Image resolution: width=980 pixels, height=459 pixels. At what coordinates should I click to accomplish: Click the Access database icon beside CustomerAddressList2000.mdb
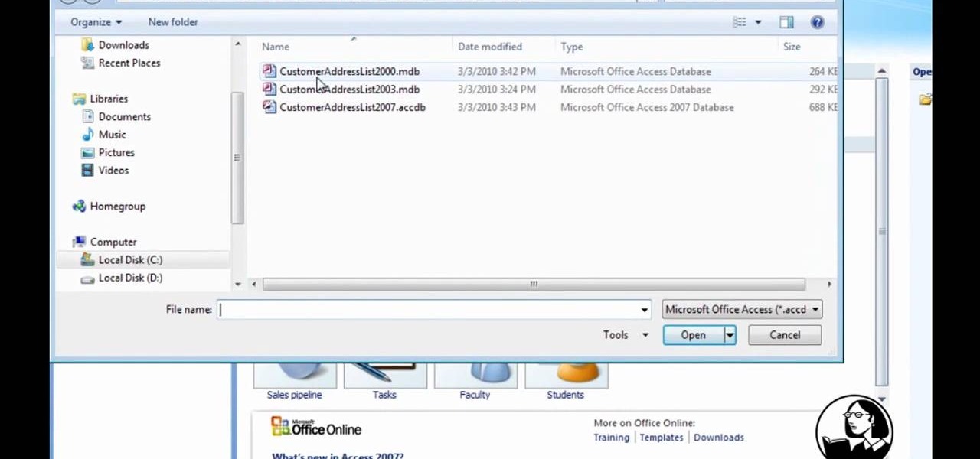pyautogui.click(x=269, y=71)
